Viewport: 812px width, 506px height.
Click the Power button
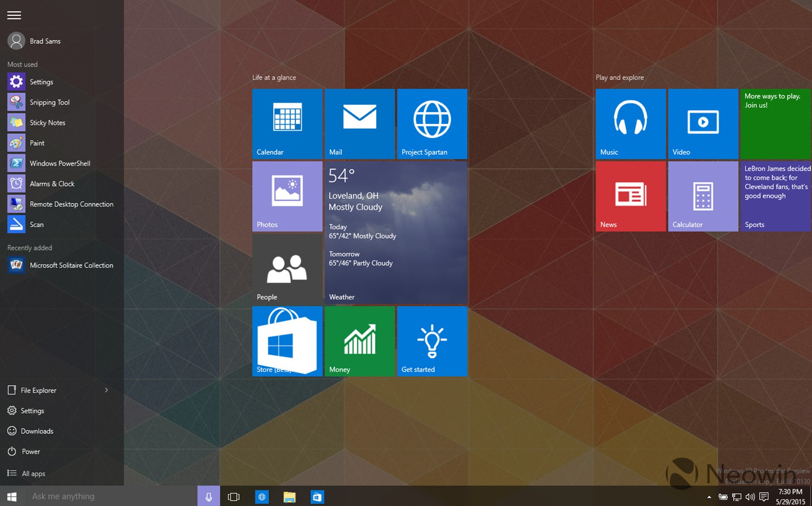coord(30,451)
